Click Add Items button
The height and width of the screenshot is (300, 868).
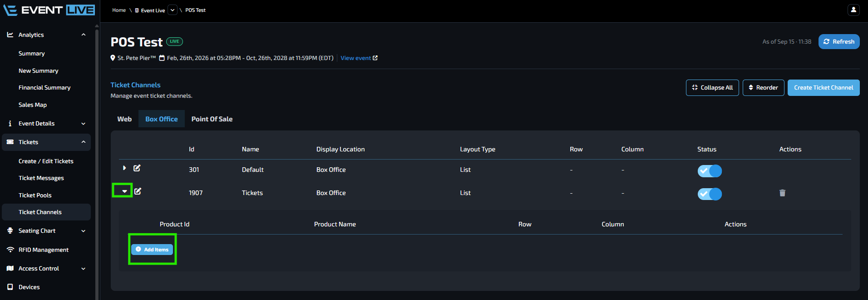(152, 250)
